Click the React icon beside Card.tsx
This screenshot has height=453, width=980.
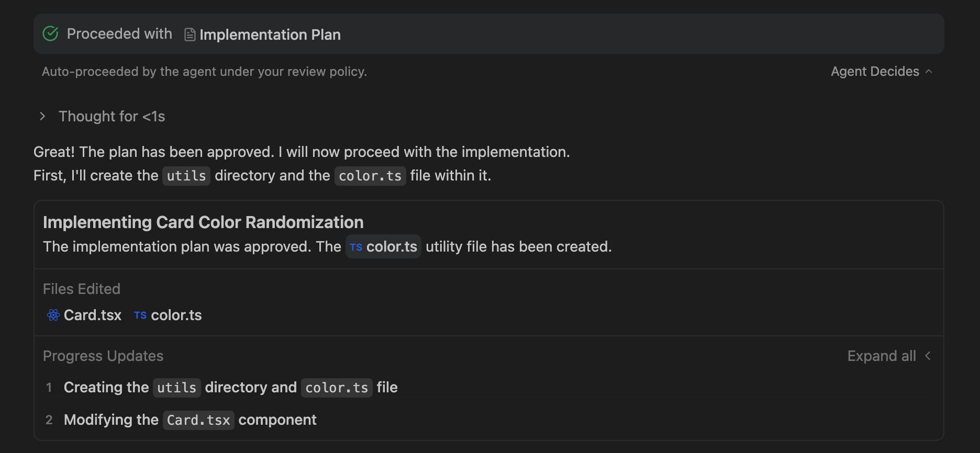pos(53,315)
